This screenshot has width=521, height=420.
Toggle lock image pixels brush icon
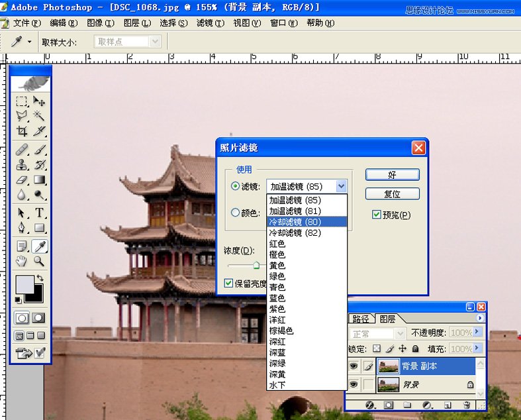click(x=390, y=348)
